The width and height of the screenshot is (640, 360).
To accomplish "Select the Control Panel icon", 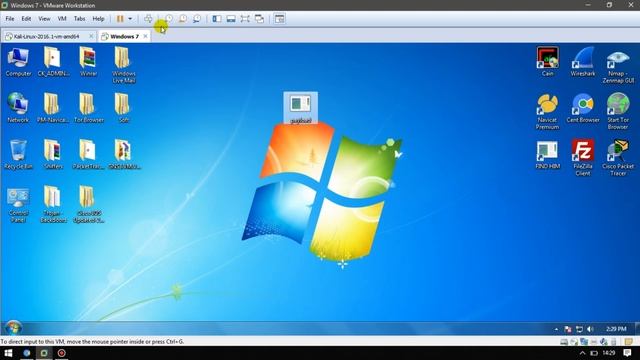I will [18, 205].
